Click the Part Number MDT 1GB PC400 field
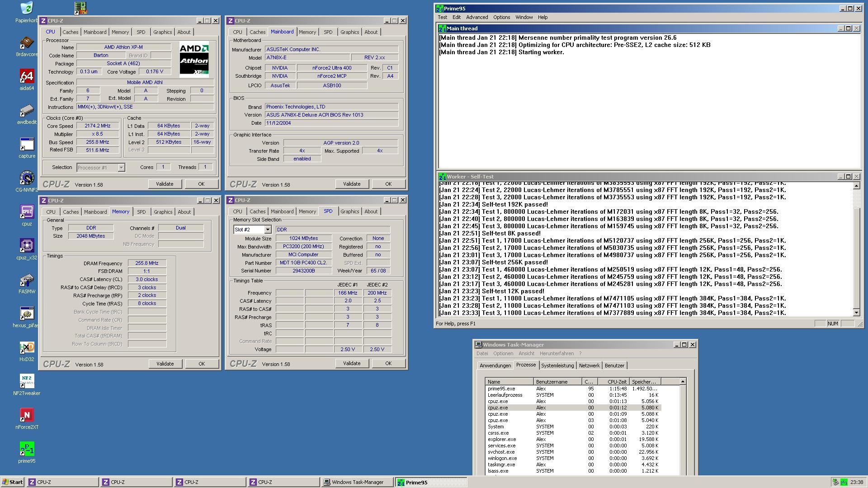Screen dimensions: 868x488 (x=303, y=263)
